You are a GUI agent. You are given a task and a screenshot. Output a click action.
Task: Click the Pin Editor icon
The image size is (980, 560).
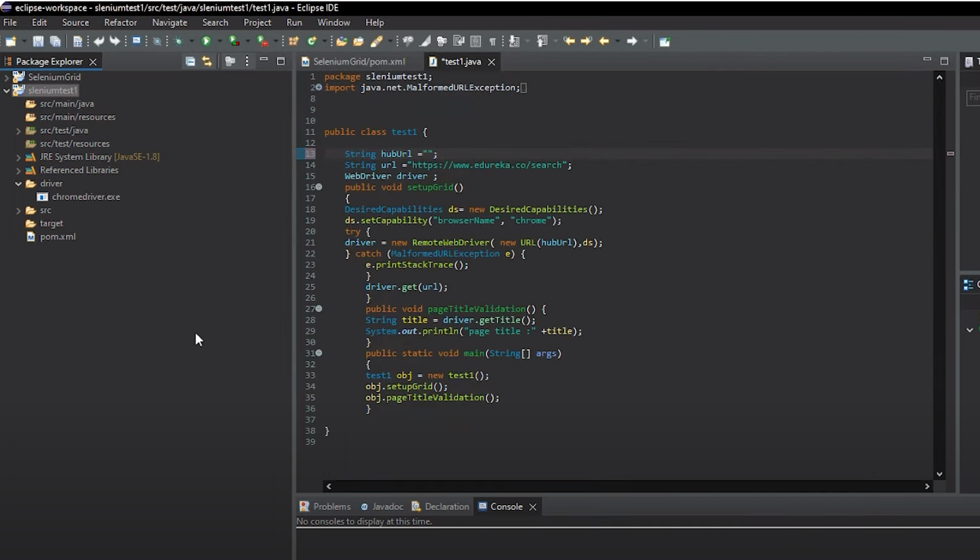point(664,41)
